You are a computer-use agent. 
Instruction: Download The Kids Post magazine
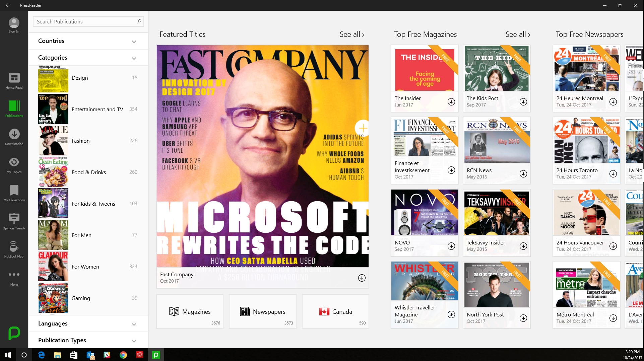tap(523, 102)
